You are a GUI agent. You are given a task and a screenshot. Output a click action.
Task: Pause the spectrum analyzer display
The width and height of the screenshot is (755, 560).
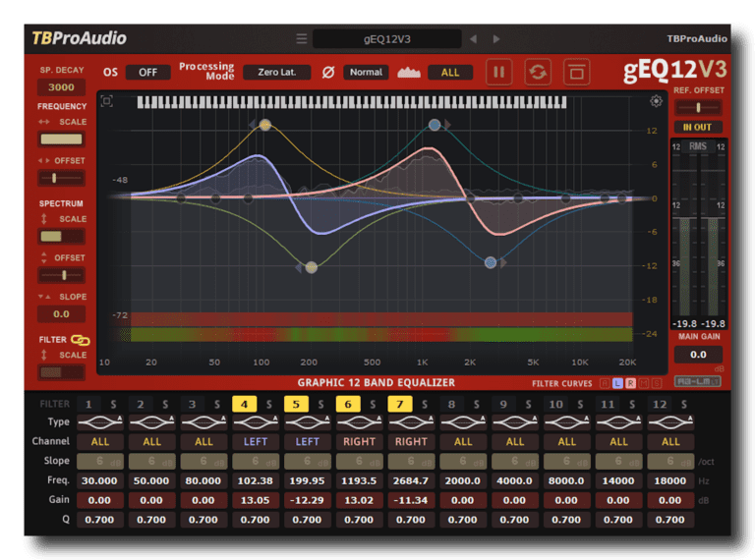[499, 72]
